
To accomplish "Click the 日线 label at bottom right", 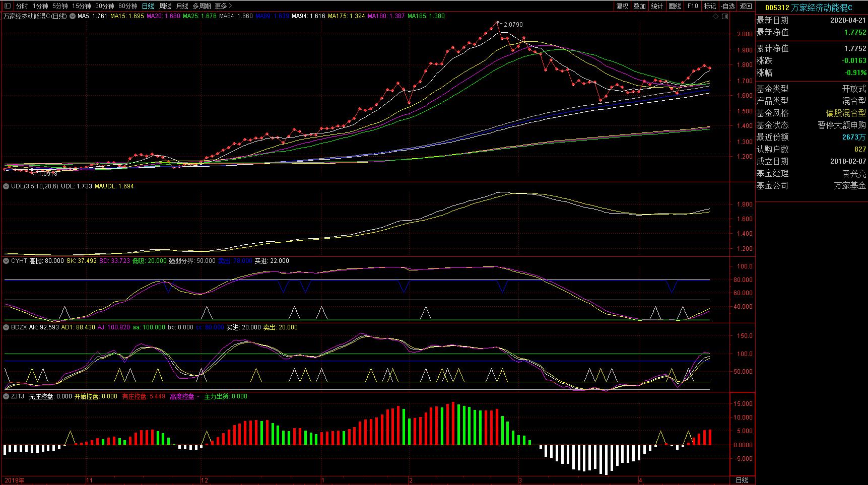I will point(742,480).
